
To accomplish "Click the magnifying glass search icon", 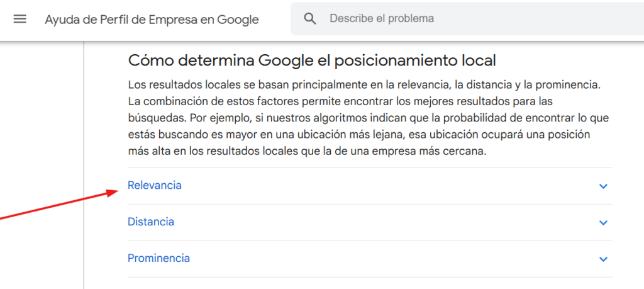I will pos(310,19).
